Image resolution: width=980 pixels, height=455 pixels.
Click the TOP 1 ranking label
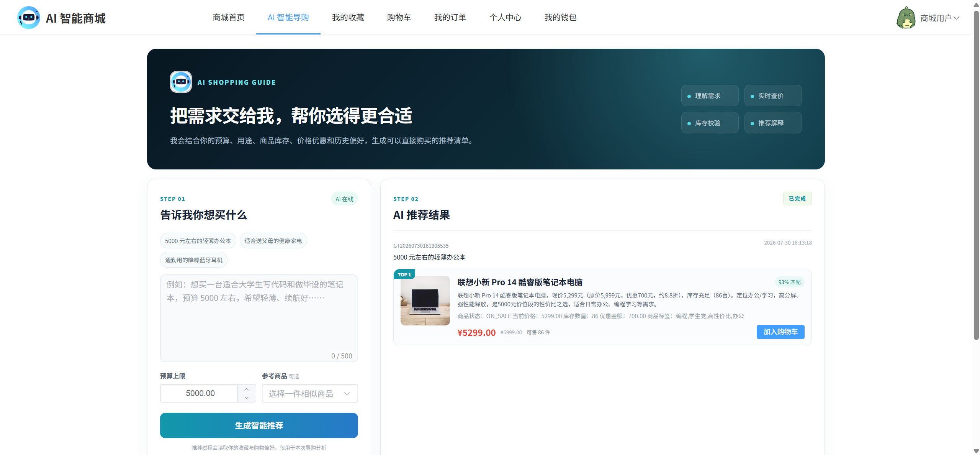[404, 274]
